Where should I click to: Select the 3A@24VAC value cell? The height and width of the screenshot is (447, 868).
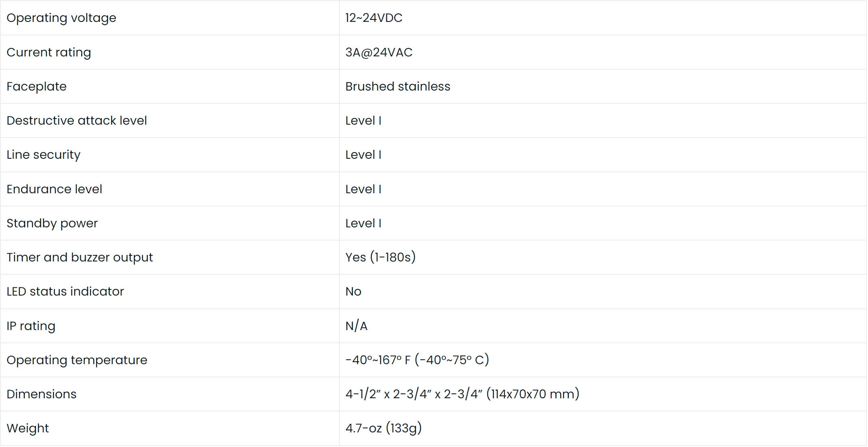pyautogui.click(x=379, y=52)
